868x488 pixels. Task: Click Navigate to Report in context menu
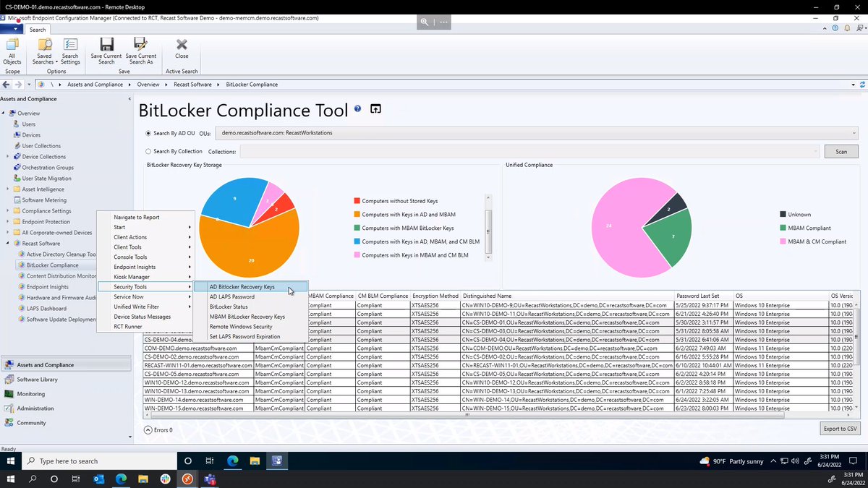tap(145, 217)
